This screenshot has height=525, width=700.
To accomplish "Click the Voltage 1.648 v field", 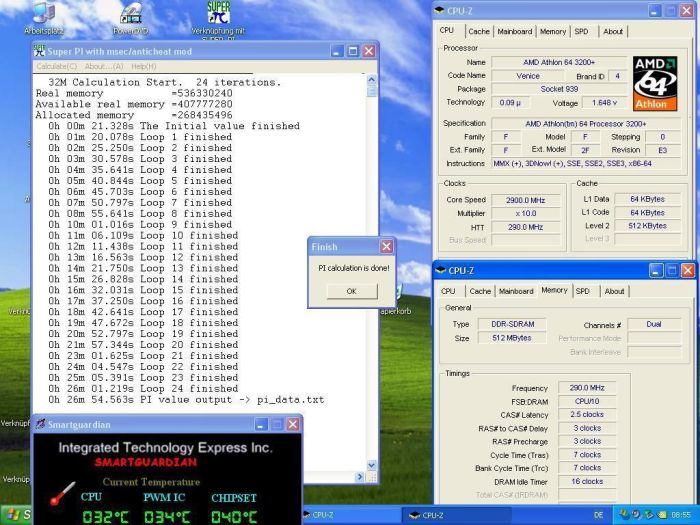I will [604, 103].
